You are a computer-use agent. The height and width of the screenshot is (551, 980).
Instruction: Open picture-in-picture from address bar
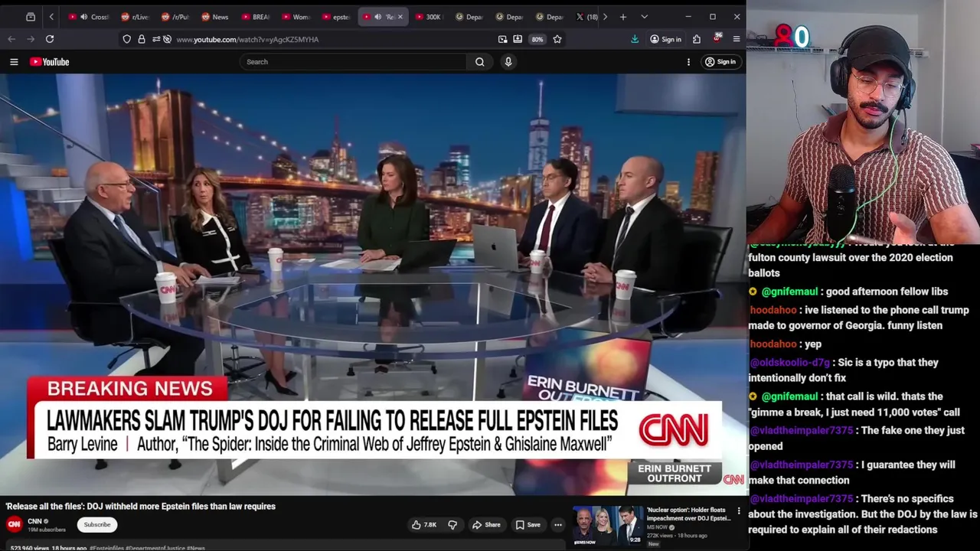click(x=503, y=39)
